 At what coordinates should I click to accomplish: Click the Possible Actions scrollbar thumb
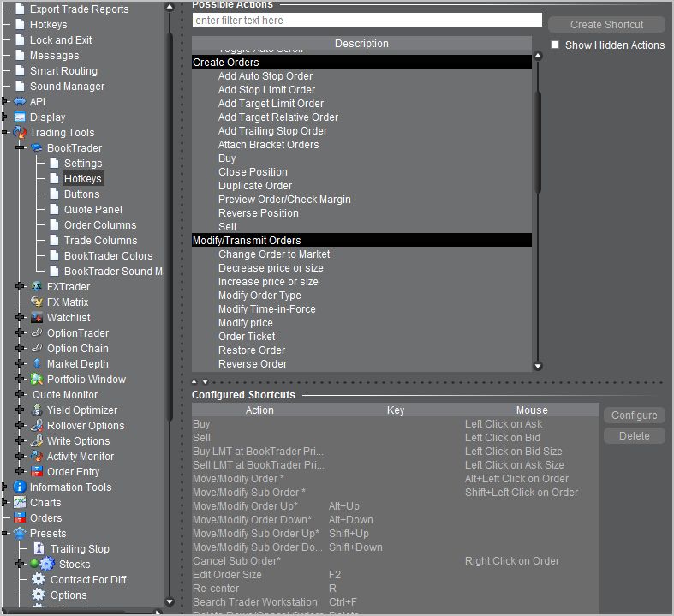coord(538,142)
